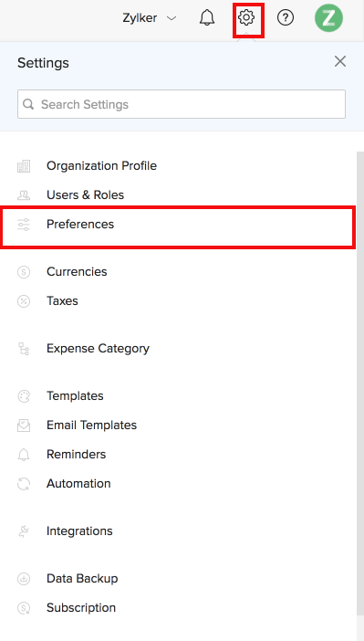Go to Reminders settings

point(76,454)
